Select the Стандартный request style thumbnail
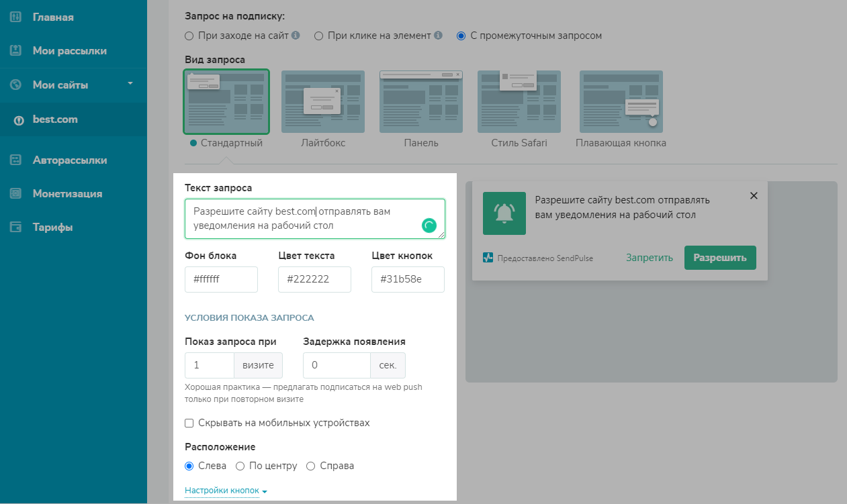 click(226, 101)
